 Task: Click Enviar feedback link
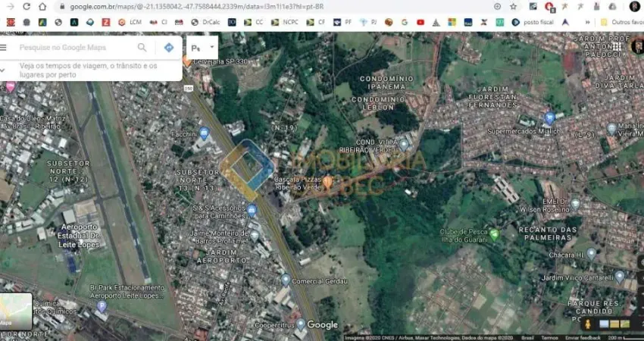583,338
